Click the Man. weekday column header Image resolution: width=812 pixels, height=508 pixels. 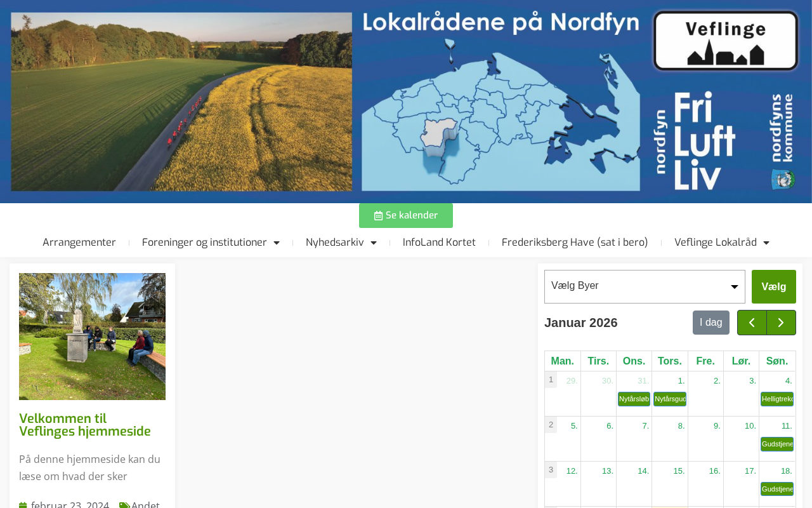coord(563,361)
